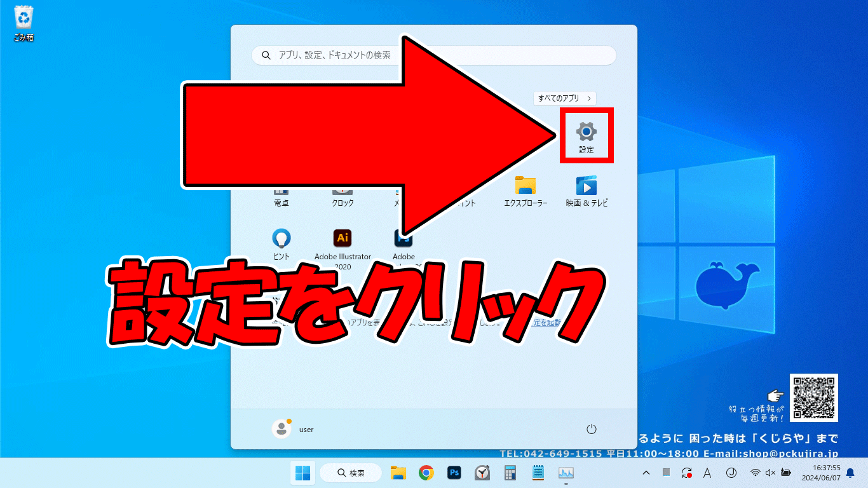This screenshot has height=488, width=868.
Task: Open File Explorer from the taskbar
Action: (x=398, y=473)
